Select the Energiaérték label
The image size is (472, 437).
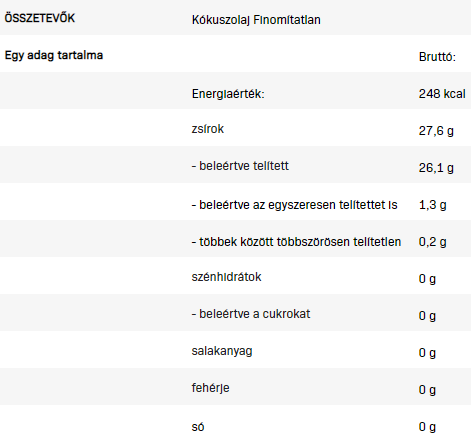coord(228,94)
